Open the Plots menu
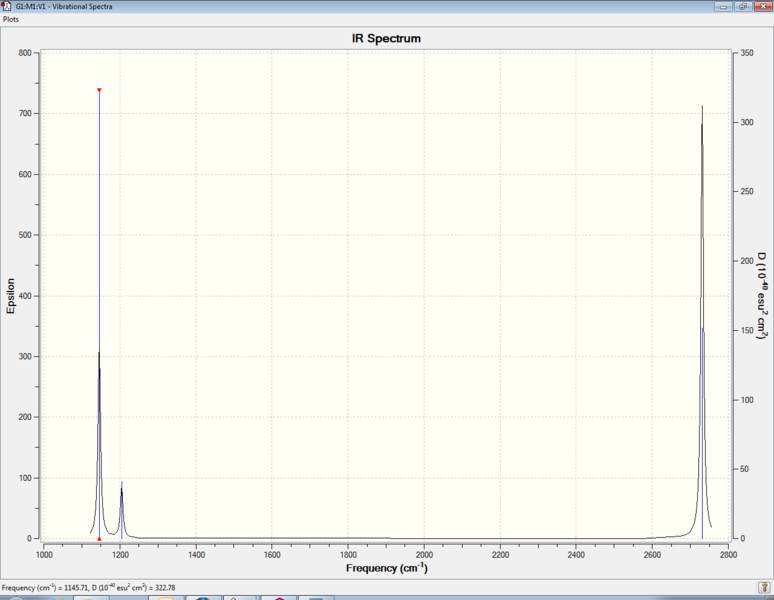This screenshot has width=774, height=600. [x=11, y=19]
